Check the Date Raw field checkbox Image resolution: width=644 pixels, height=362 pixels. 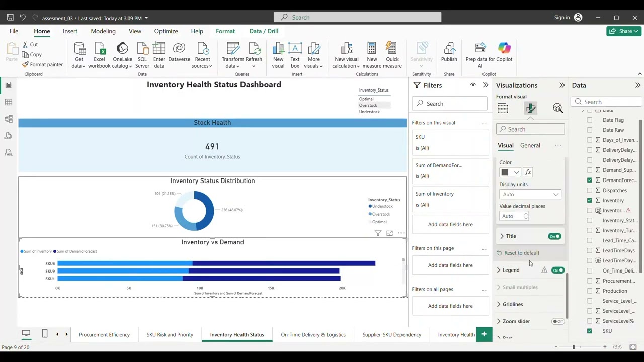[590, 130]
